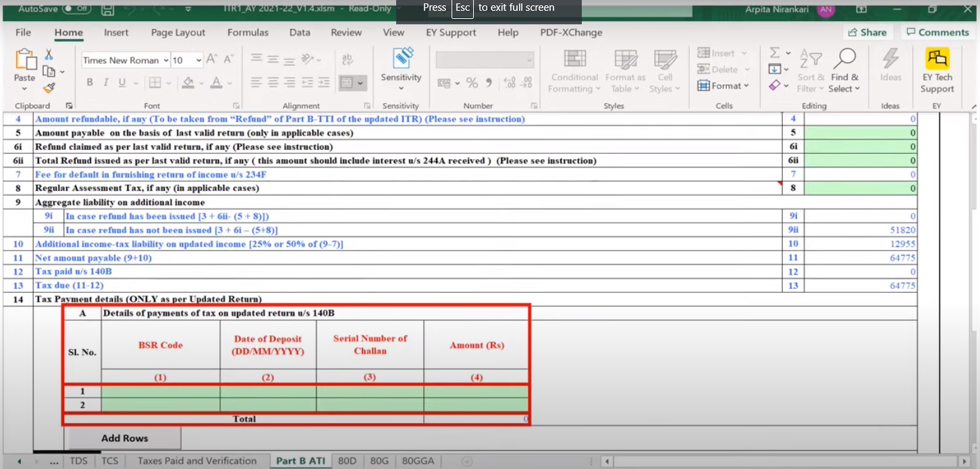Image resolution: width=980 pixels, height=469 pixels.
Task: Click the Cut scissors icon
Action: click(49, 55)
